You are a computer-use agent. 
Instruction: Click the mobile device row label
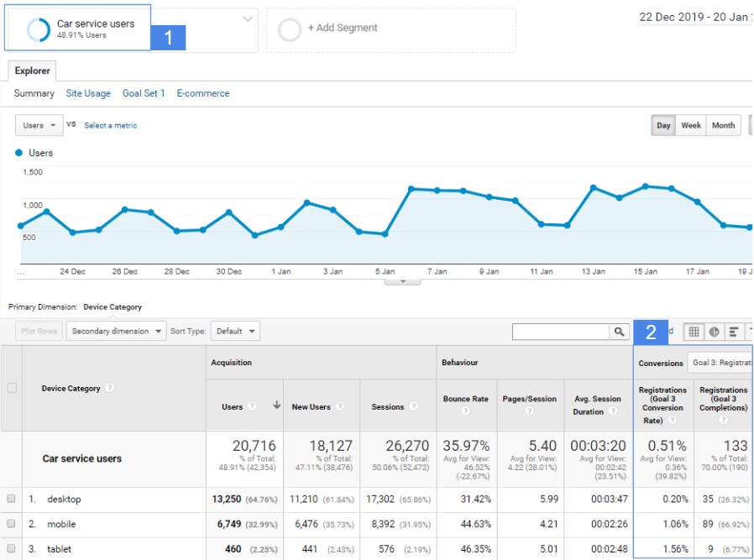(61, 524)
